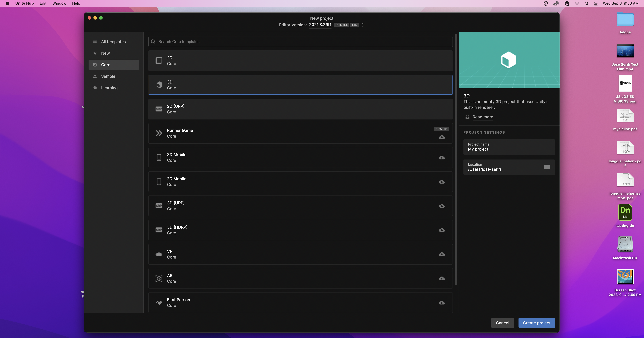644x338 pixels.
Task: Show All templates category
Action: click(114, 42)
